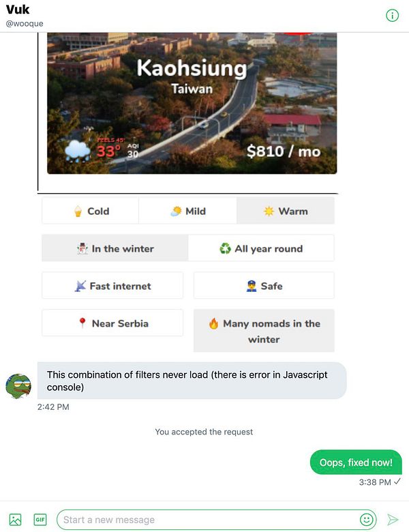Click the frog avatar next to message
The height and width of the screenshot is (532, 409).
tap(18, 386)
